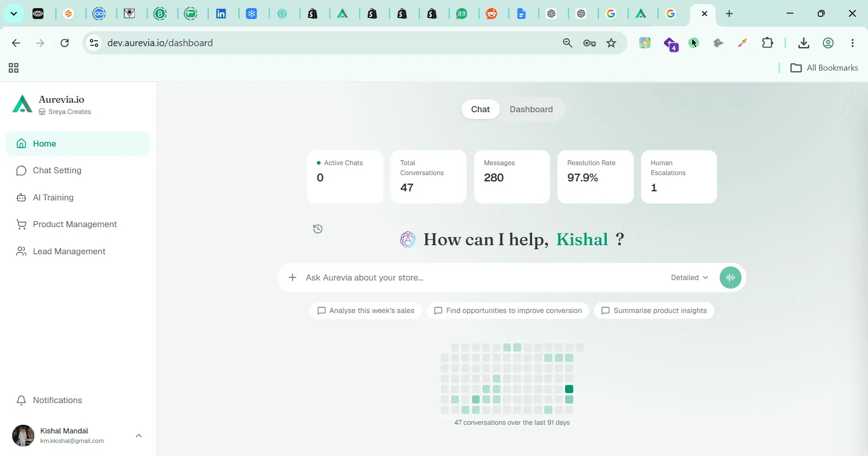Image resolution: width=868 pixels, height=456 pixels.
Task: Click Summarise product insights suggestion
Action: coord(654,311)
